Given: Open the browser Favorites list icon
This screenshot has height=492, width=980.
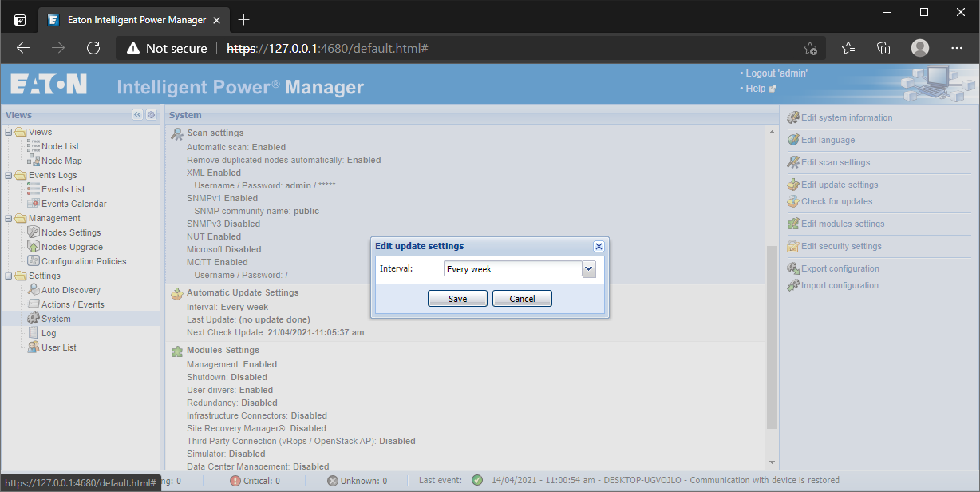Looking at the screenshot, I should pos(848,48).
